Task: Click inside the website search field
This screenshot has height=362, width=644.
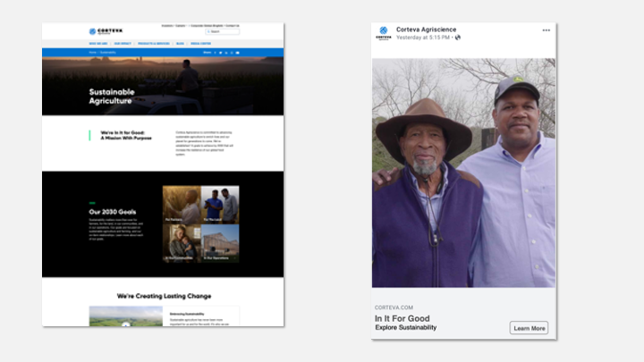Action: [222, 31]
